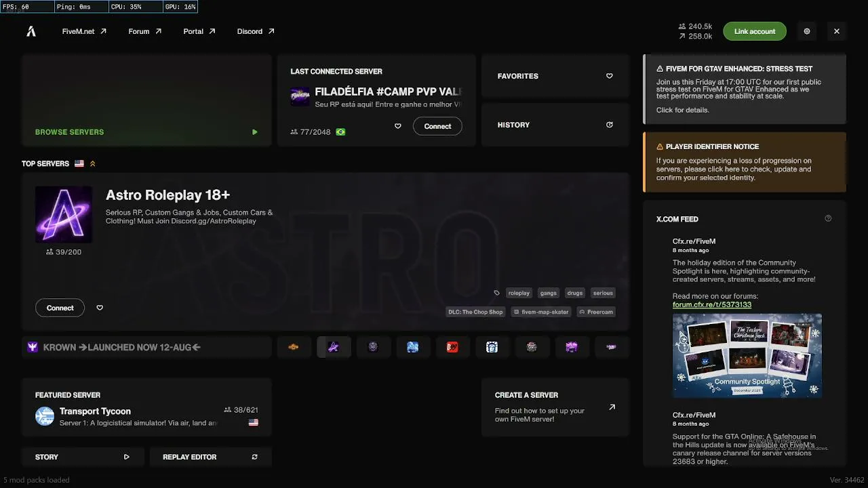
Task: Open the Create a Server card
Action: point(555,407)
